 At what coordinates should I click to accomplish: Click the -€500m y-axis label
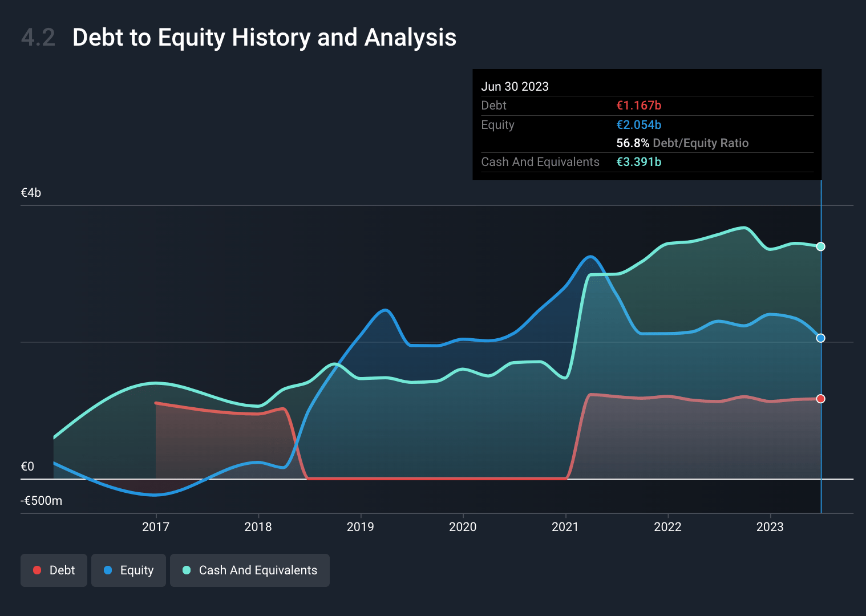[42, 501]
